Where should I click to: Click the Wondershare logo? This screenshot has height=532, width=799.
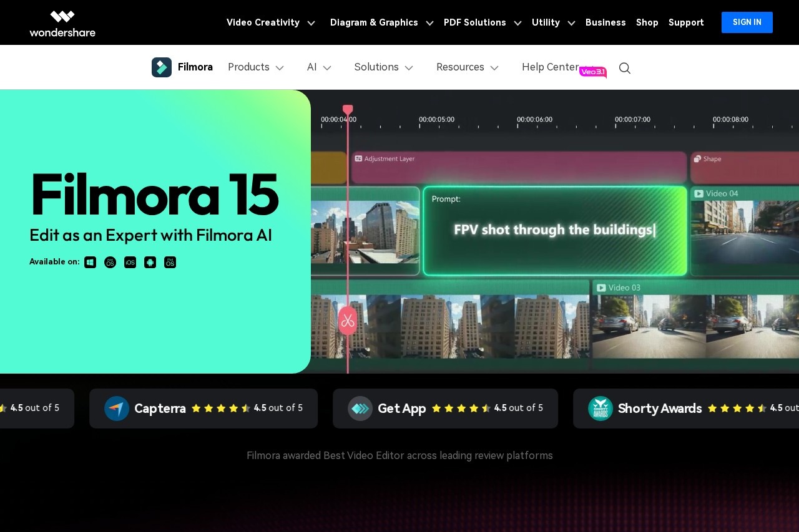click(62, 22)
